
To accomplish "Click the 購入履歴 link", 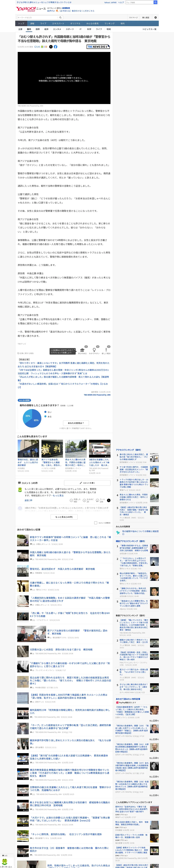I will [x=146, y=18].
